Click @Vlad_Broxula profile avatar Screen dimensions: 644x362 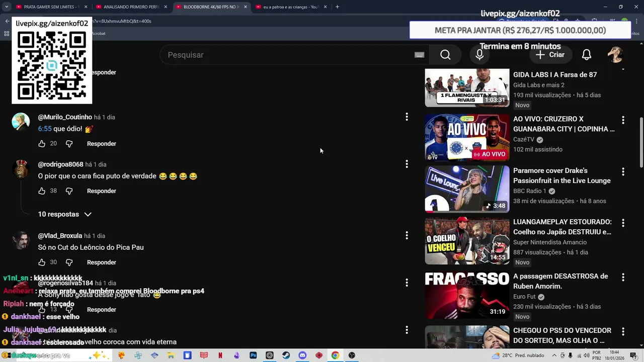[21, 240]
